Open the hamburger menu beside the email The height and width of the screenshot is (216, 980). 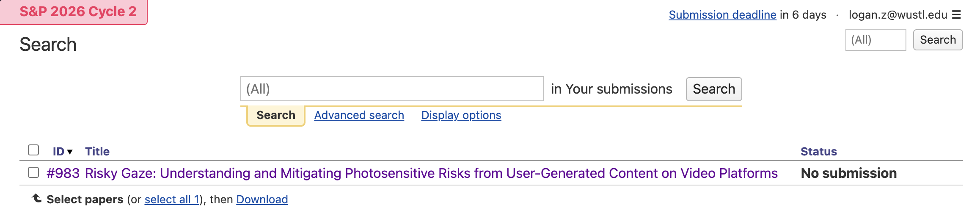point(956,15)
